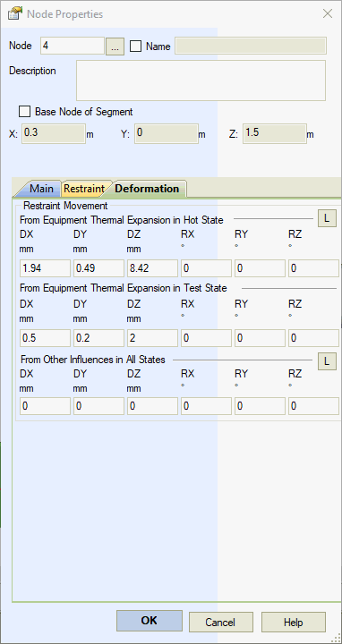Edit Test State DY value 0.2

pos(98,338)
